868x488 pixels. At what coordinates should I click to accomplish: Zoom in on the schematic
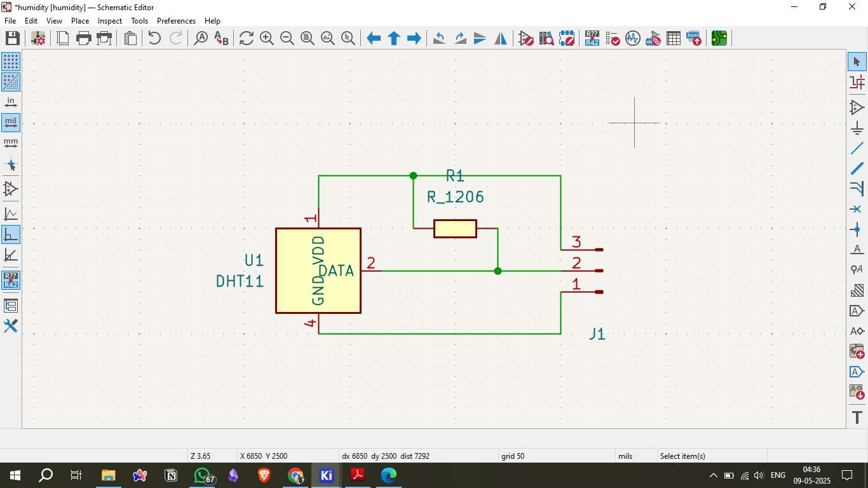[x=267, y=38]
